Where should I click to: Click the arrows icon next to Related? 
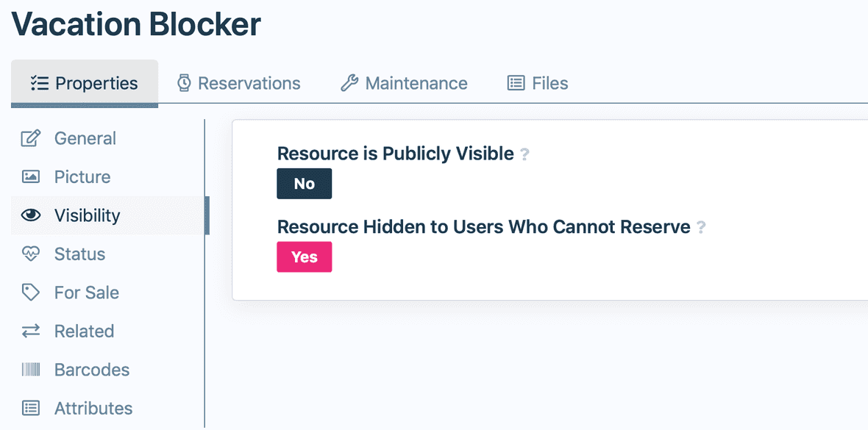31,331
